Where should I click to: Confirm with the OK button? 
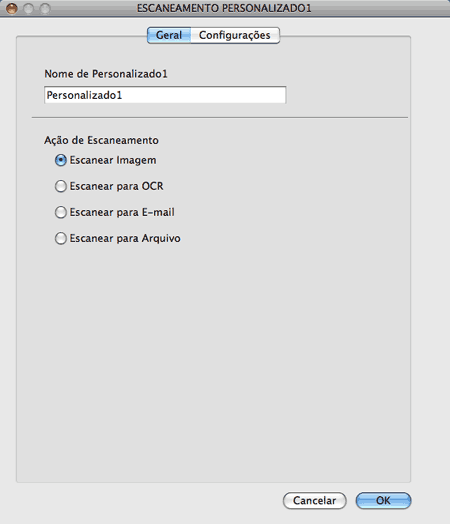383,500
